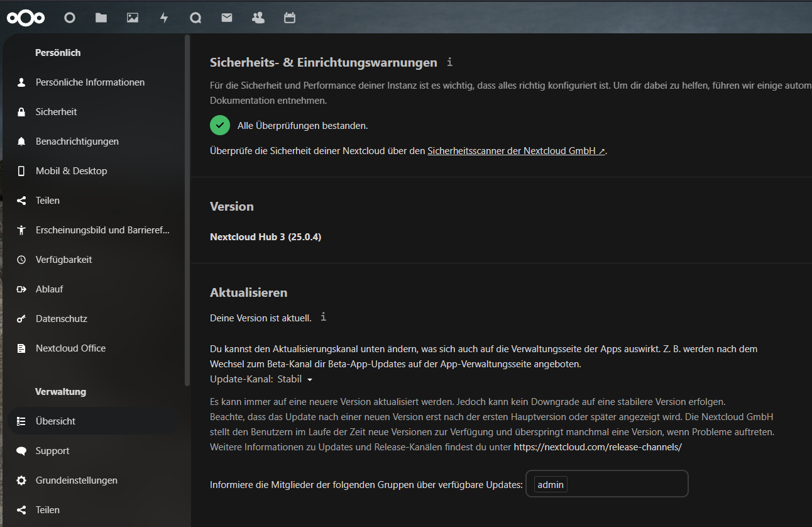Open Benachrichtigungen settings page
The height and width of the screenshot is (527, 812).
point(93,141)
